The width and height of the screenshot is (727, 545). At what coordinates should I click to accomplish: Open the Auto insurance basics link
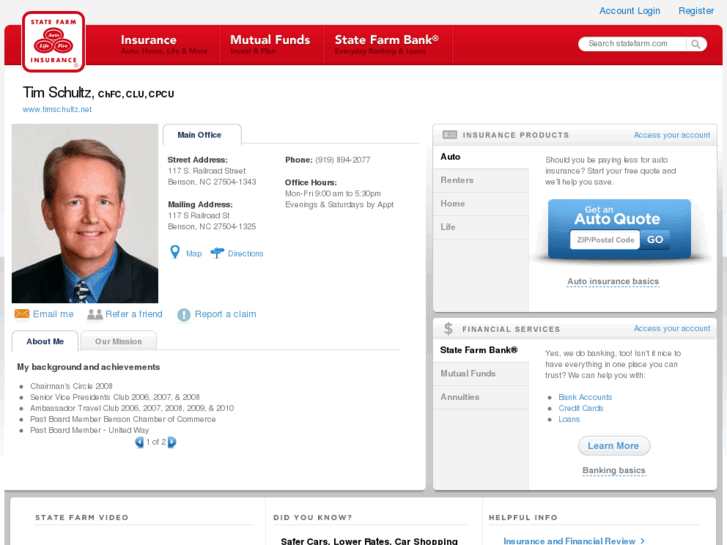pyautogui.click(x=613, y=282)
